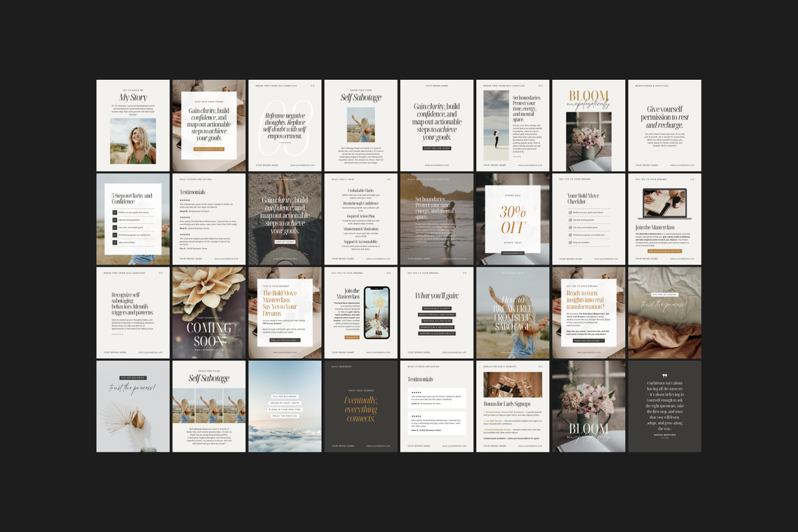Select the 'Step into your power' Gain clarity card
This screenshot has height=532, width=798.
pos(209,126)
